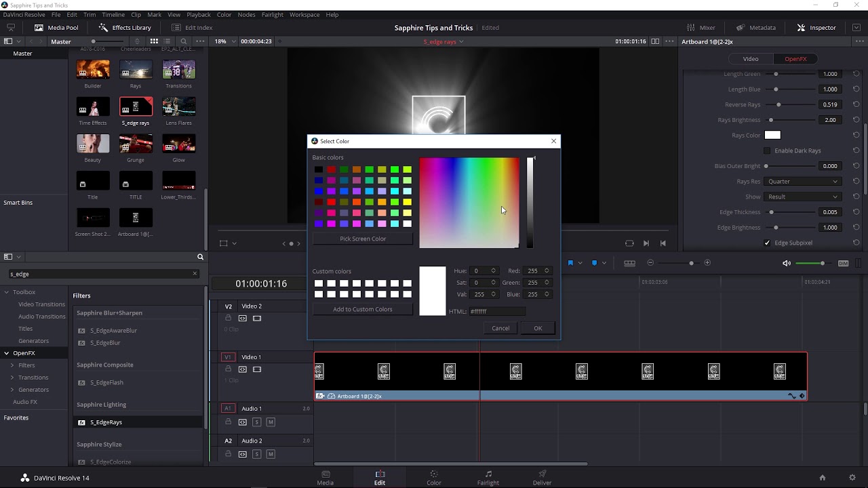Image resolution: width=868 pixels, height=488 pixels.
Task: Toggle the Effects Library panel
Action: [x=125, y=28]
